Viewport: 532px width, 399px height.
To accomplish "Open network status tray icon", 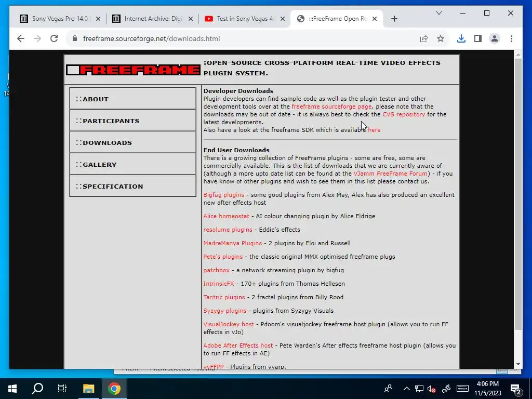I will [419, 389].
